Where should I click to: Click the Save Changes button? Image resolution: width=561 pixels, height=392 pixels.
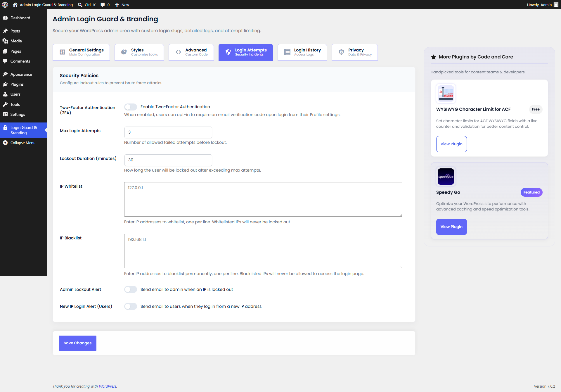(77, 343)
